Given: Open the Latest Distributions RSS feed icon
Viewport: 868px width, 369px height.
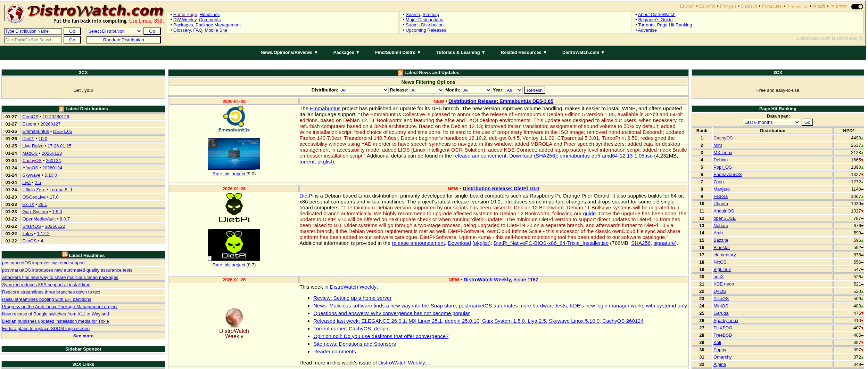Looking at the screenshot, I should pos(61,109).
